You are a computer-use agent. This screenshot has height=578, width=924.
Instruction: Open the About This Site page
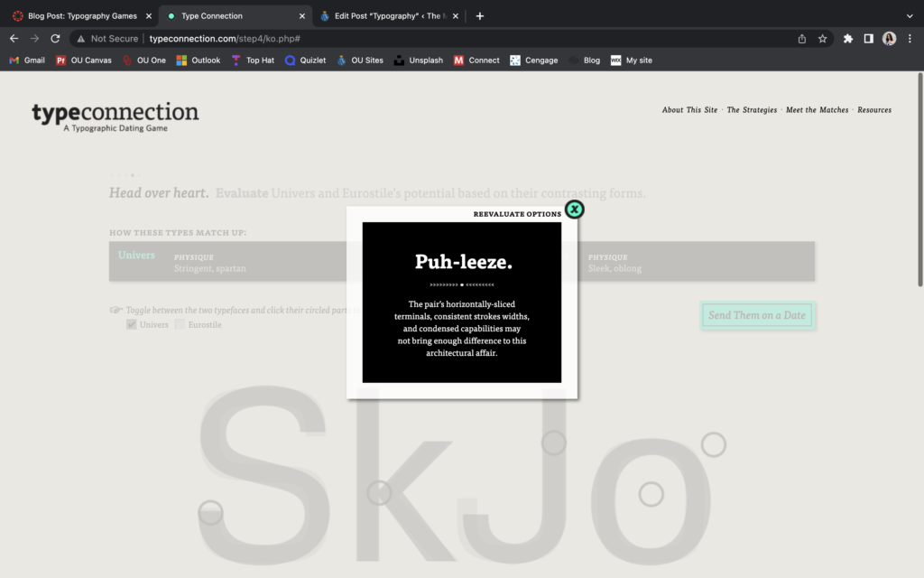(689, 109)
